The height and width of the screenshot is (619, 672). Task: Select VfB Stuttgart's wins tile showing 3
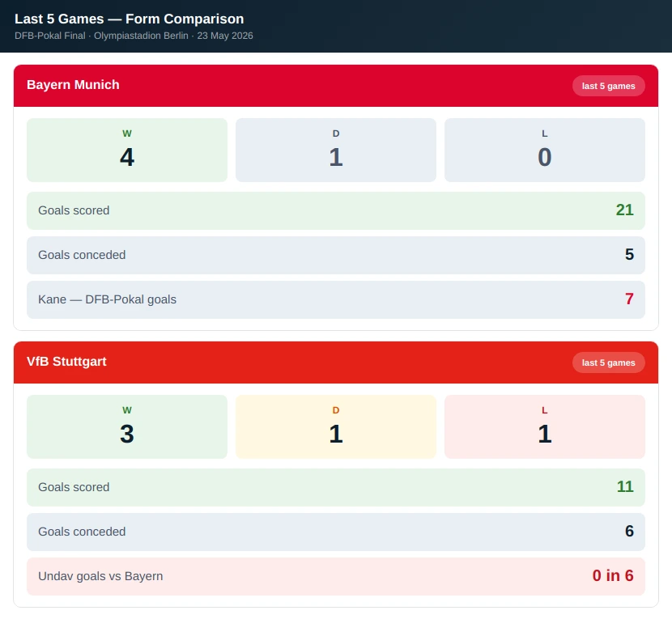pos(127,426)
